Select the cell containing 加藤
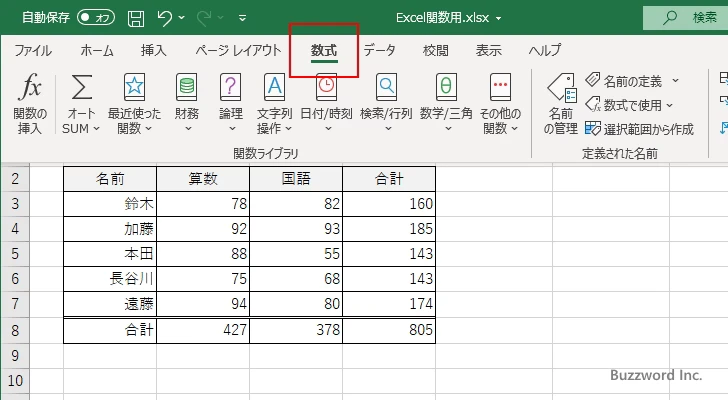This screenshot has height=400, width=728. coord(110,229)
